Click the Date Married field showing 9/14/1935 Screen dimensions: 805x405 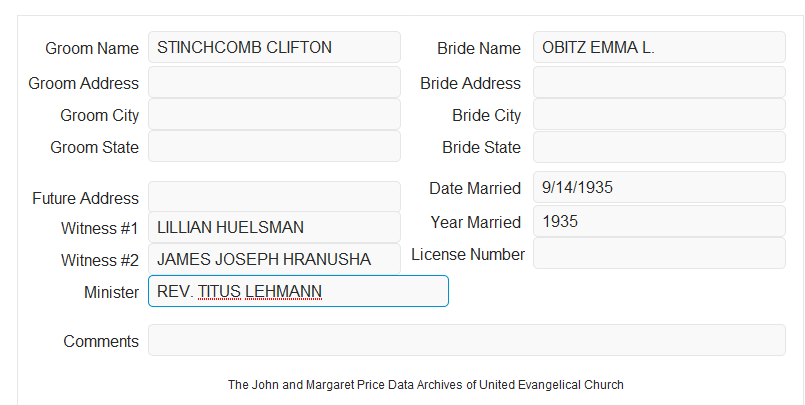tap(659, 187)
